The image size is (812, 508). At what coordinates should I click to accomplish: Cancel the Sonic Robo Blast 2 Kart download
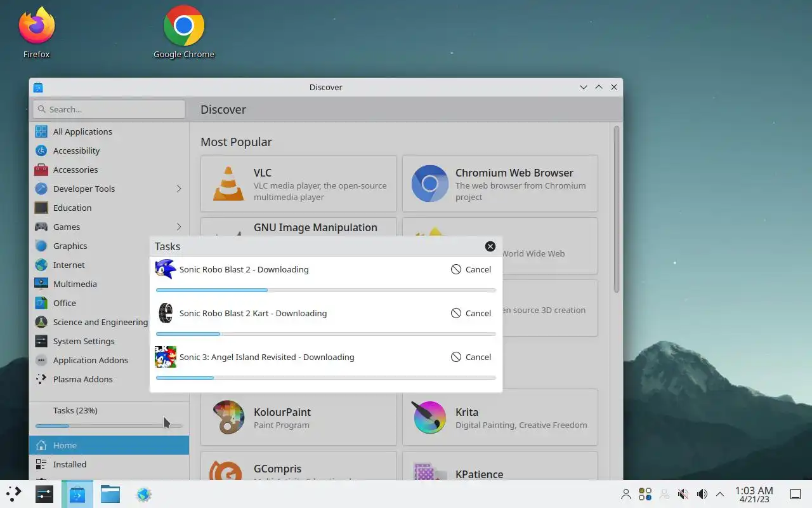pyautogui.click(x=471, y=313)
